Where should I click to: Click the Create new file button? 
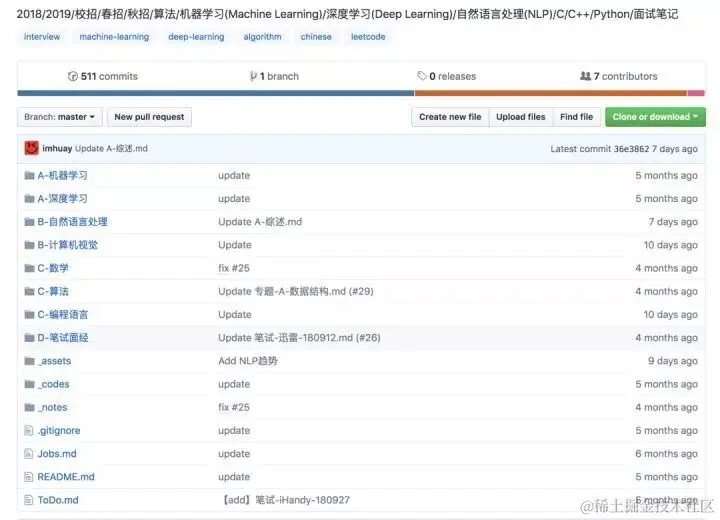[x=450, y=117]
